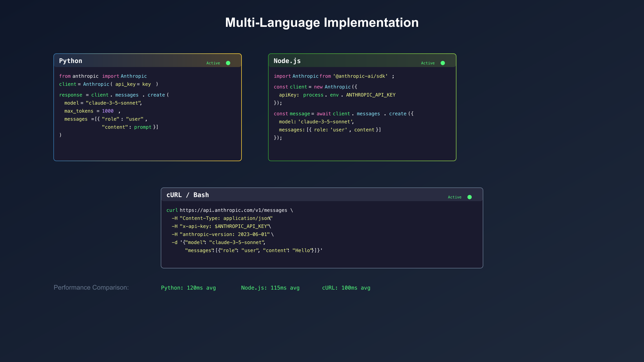This screenshot has width=644, height=362.
Task: Click the Active label in Node.js panel
Action: [x=428, y=63]
